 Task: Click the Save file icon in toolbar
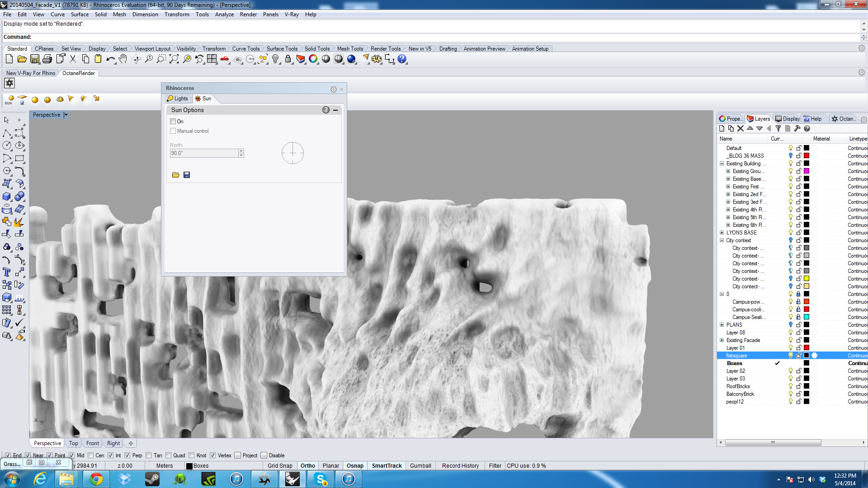coord(35,59)
